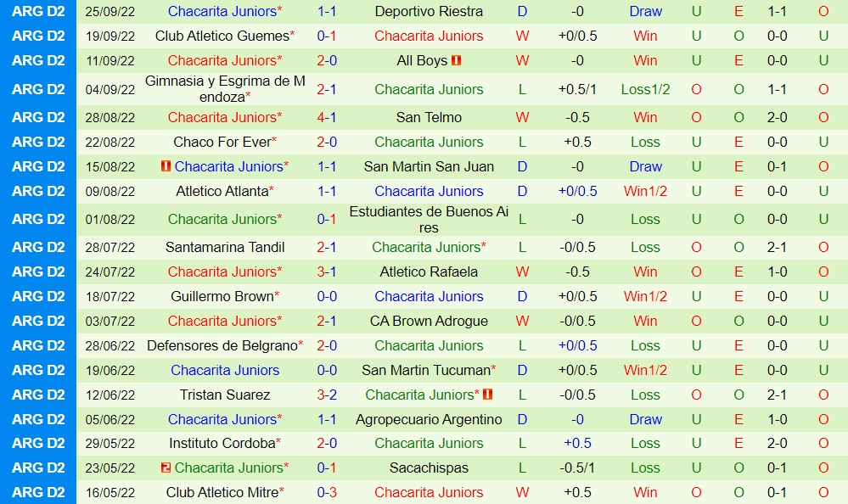Open Club Atletico Guemes team page
The image size is (848, 504).
(222, 36)
